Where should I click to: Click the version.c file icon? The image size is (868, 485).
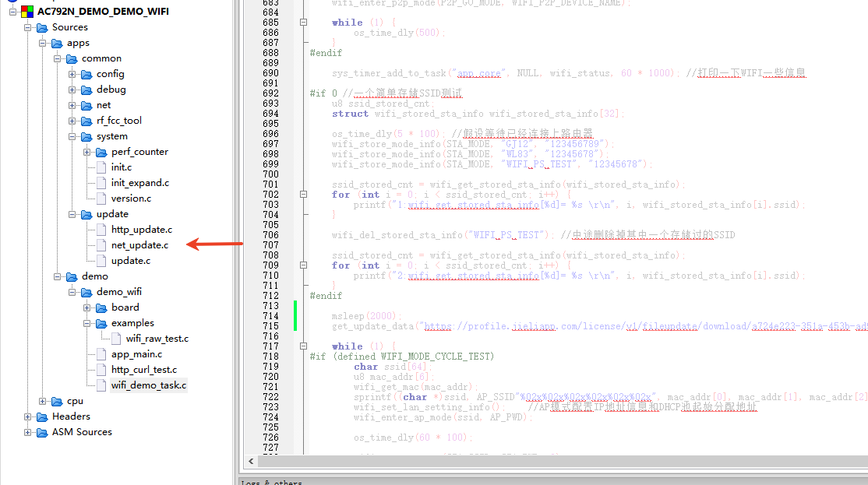pos(101,198)
